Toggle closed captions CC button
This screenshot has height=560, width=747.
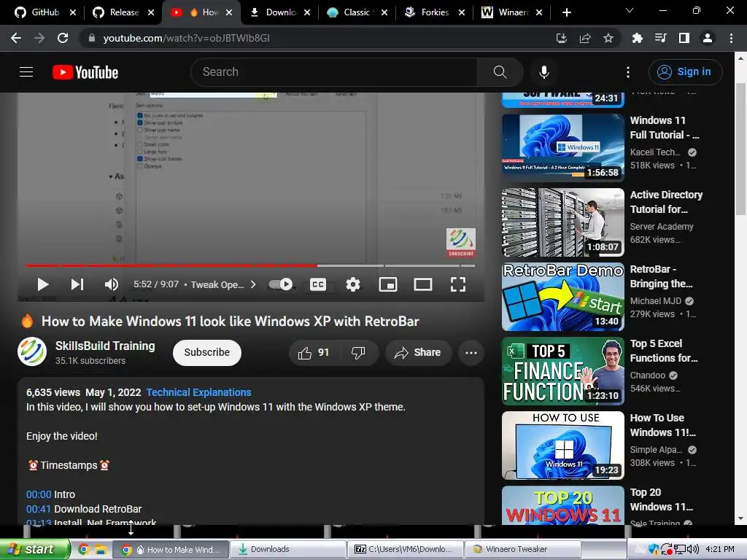pyautogui.click(x=318, y=284)
